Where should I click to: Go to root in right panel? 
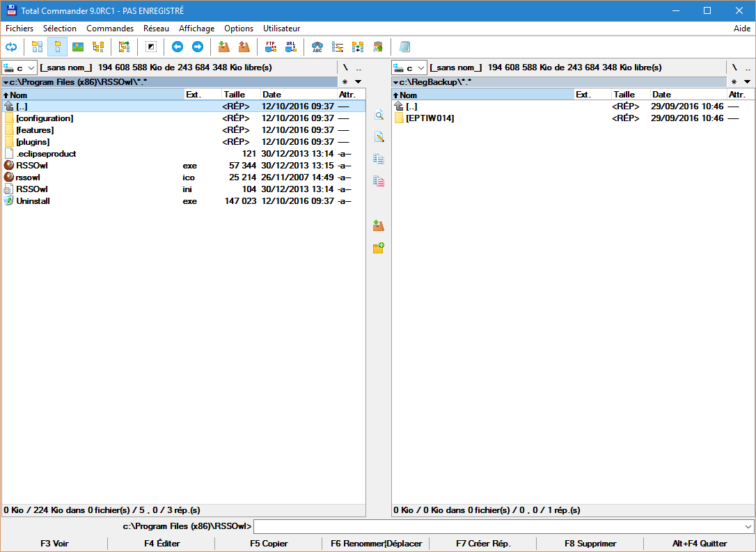[734, 68]
